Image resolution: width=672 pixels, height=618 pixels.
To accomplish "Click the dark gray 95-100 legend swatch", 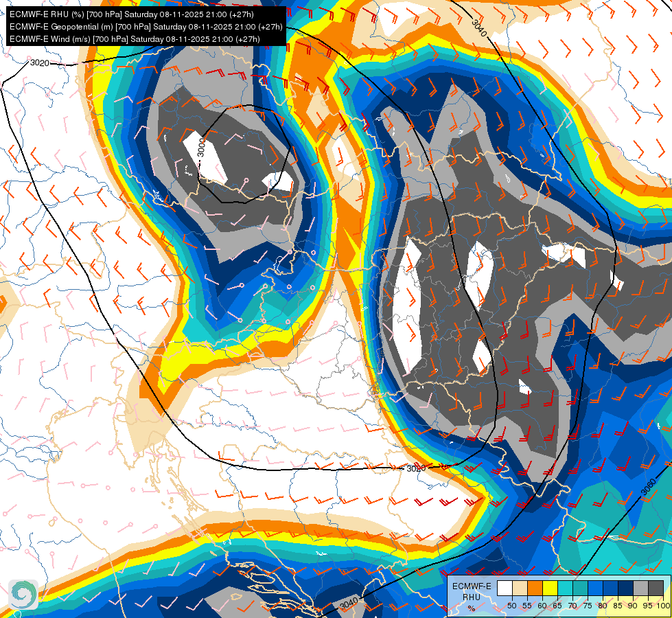I will (656, 588).
